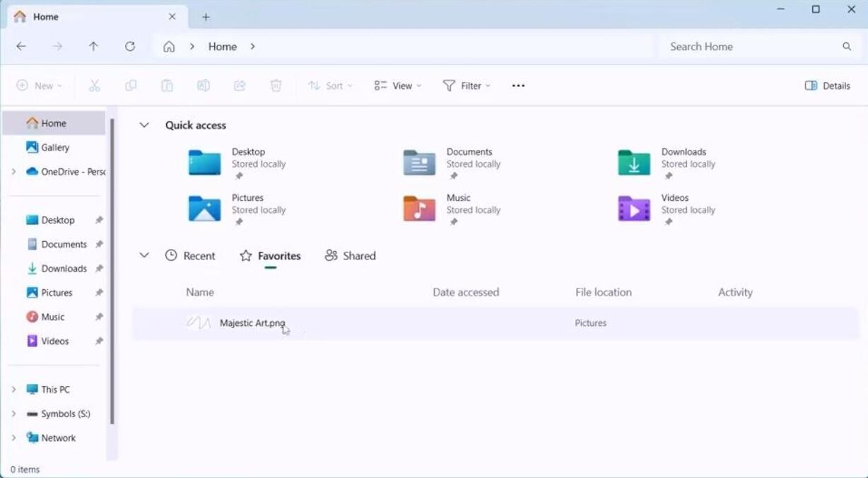868x478 pixels.
Task: Click the Paste icon in the toolbar
Action: [167, 85]
